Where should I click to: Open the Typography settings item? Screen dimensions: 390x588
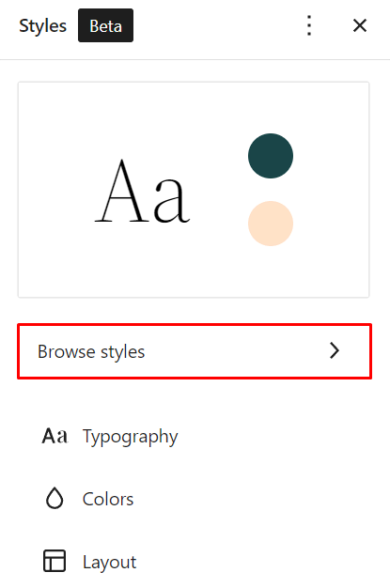[195, 436]
